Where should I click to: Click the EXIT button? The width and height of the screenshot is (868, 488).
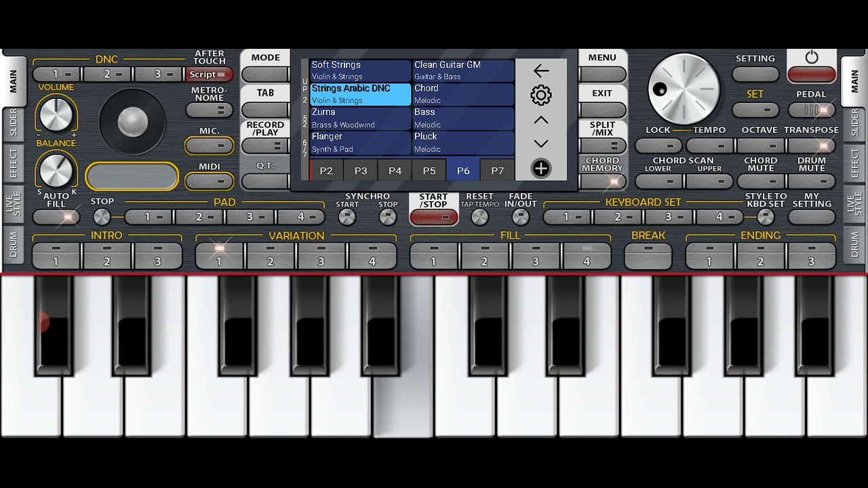tap(602, 110)
